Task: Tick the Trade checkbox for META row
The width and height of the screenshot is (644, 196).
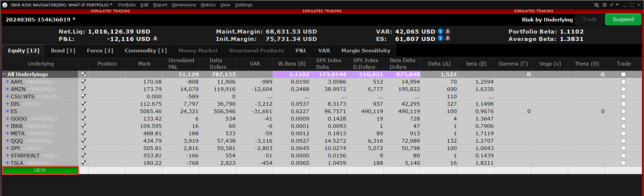Action: [x=623, y=134]
